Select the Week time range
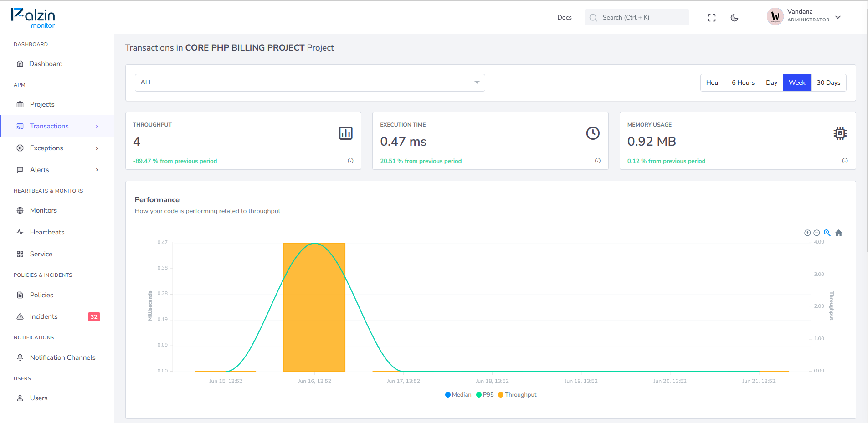 [x=797, y=82]
